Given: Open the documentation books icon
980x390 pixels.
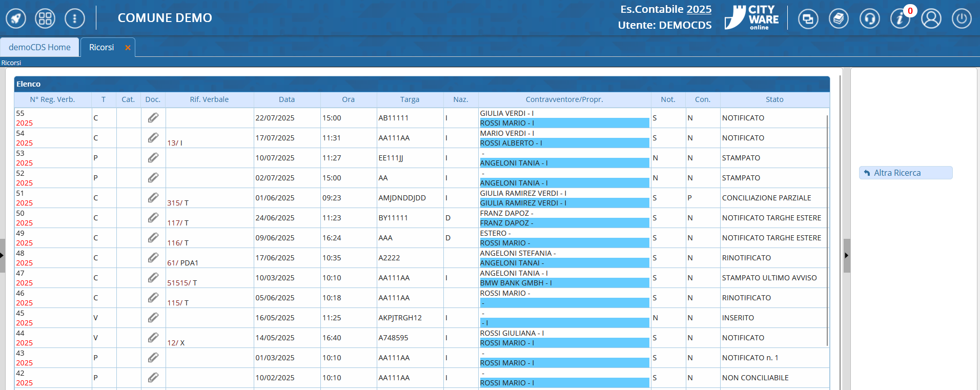Looking at the screenshot, I should click(x=839, y=19).
